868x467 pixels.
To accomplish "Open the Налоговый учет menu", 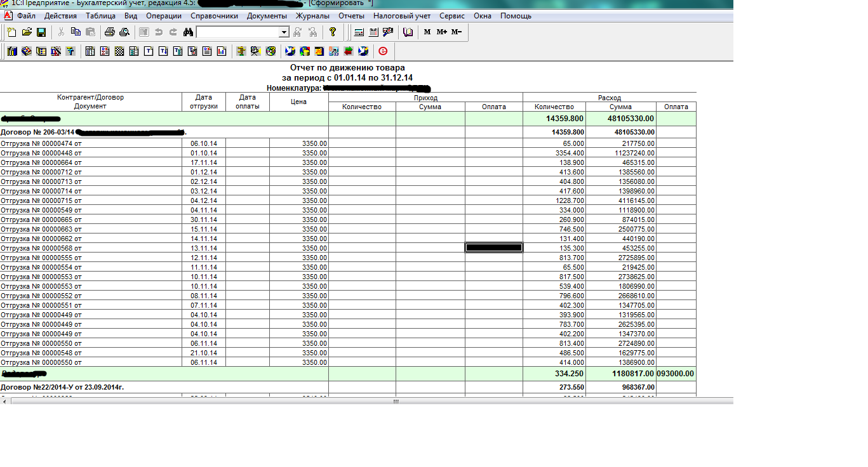I will pos(401,16).
